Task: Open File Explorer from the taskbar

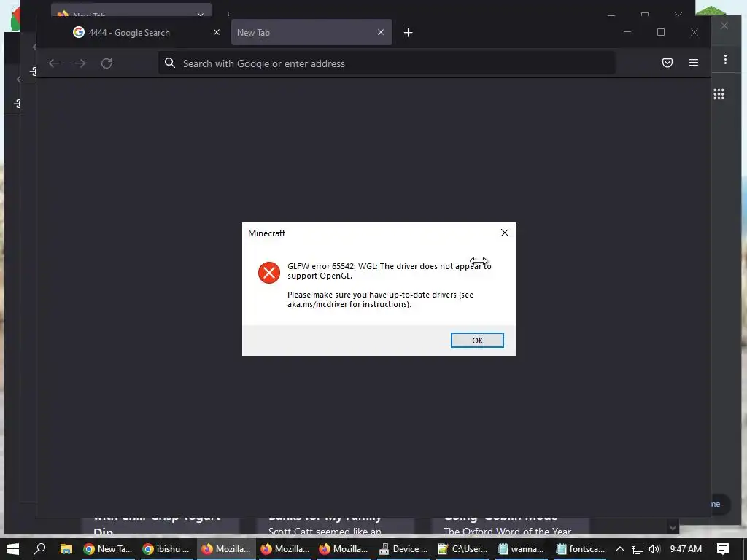Action: pos(66,549)
